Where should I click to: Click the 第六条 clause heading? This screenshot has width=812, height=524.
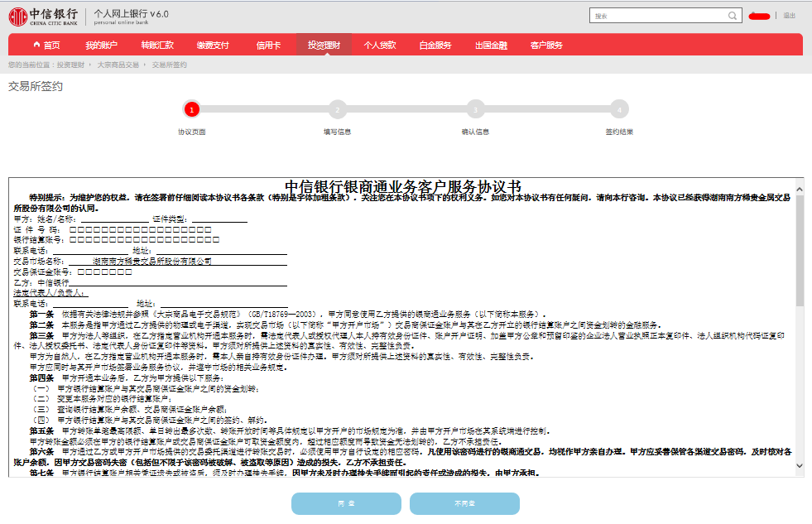[x=41, y=451]
